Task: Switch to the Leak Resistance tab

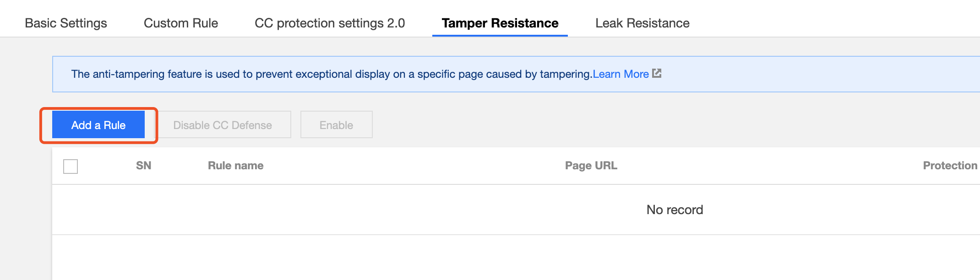Action: (642, 23)
